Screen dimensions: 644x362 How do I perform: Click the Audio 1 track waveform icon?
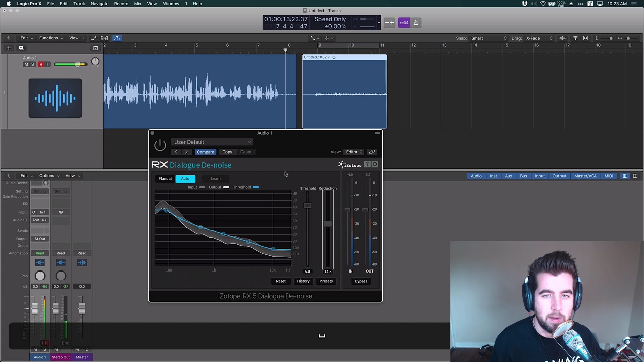(x=55, y=98)
